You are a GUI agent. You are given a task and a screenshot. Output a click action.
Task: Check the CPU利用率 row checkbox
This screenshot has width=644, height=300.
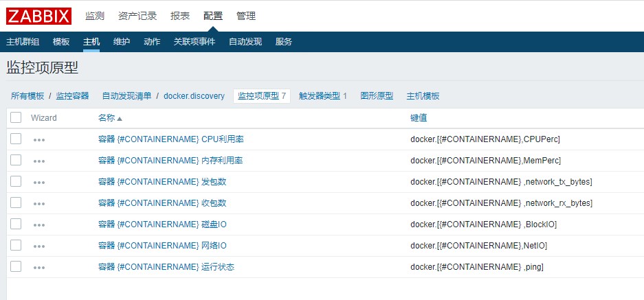tap(16, 139)
